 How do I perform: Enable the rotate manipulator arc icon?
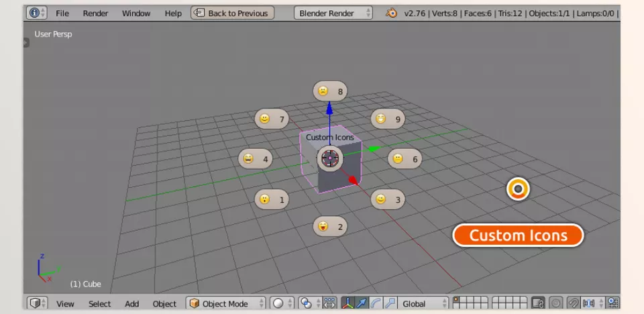[x=376, y=303]
